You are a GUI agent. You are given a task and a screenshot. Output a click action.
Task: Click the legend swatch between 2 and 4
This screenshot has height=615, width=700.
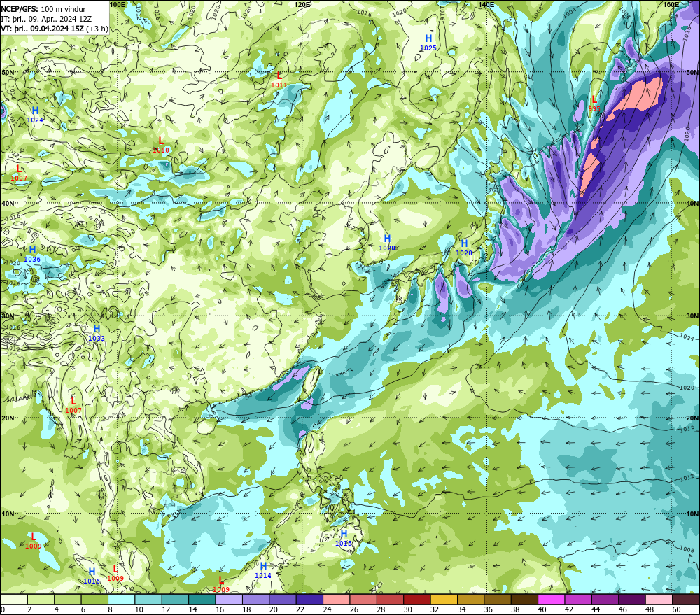tap(41, 599)
